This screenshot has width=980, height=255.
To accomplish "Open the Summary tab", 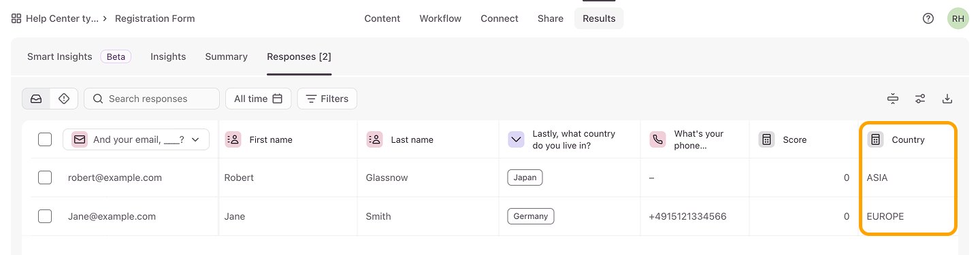I will tap(227, 56).
